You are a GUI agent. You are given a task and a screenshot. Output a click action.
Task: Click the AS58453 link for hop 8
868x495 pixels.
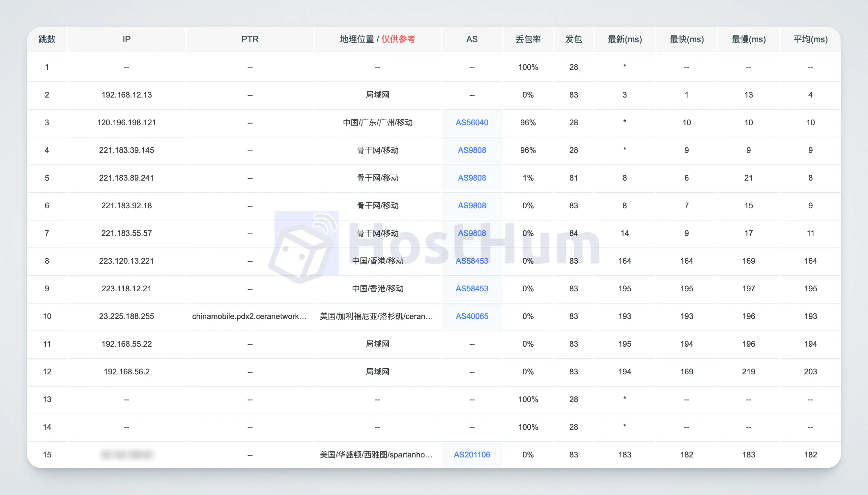click(472, 260)
